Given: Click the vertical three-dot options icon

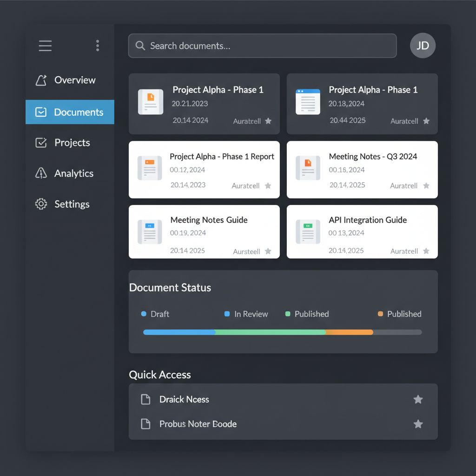Looking at the screenshot, I should [98, 46].
